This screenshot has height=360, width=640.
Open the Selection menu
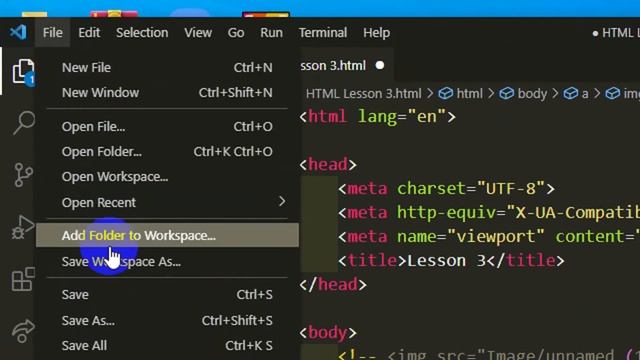pyautogui.click(x=142, y=33)
